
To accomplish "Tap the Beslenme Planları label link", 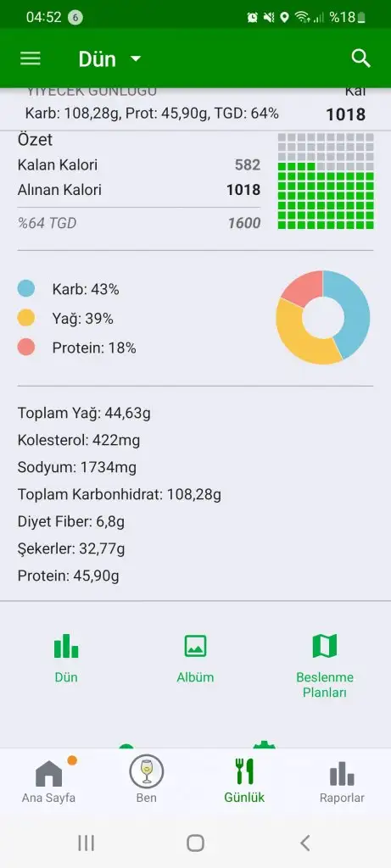I will point(325,685).
